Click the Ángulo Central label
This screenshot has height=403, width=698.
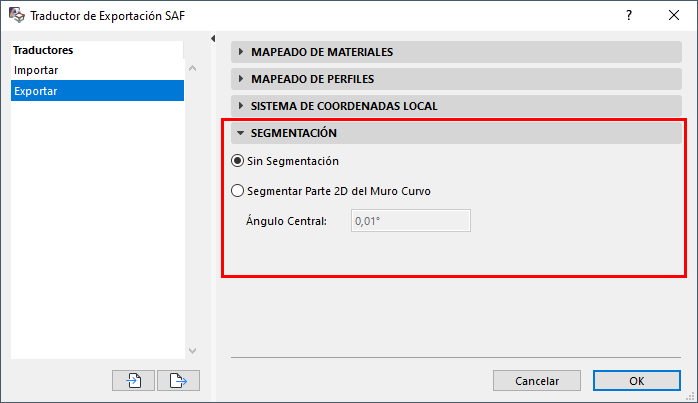tap(286, 221)
